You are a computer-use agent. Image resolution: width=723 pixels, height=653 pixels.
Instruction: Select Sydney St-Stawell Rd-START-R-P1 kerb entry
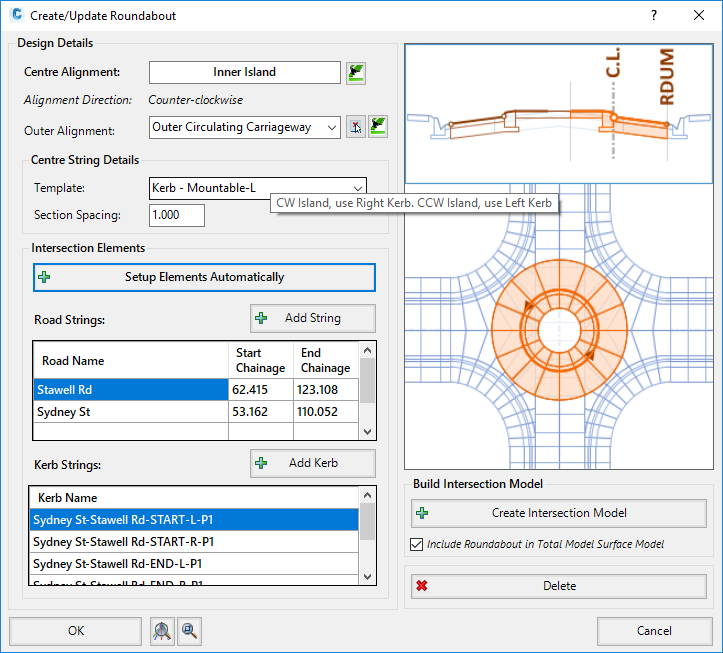pos(193,541)
